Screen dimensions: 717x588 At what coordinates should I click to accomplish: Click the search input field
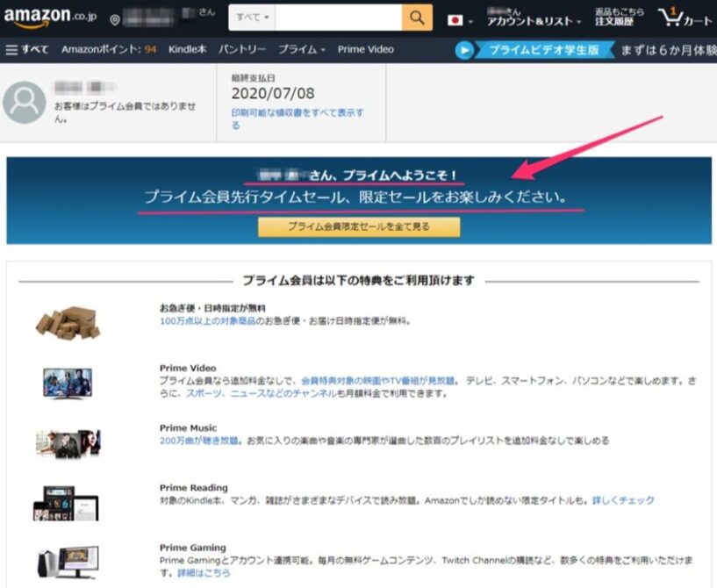(339, 18)
